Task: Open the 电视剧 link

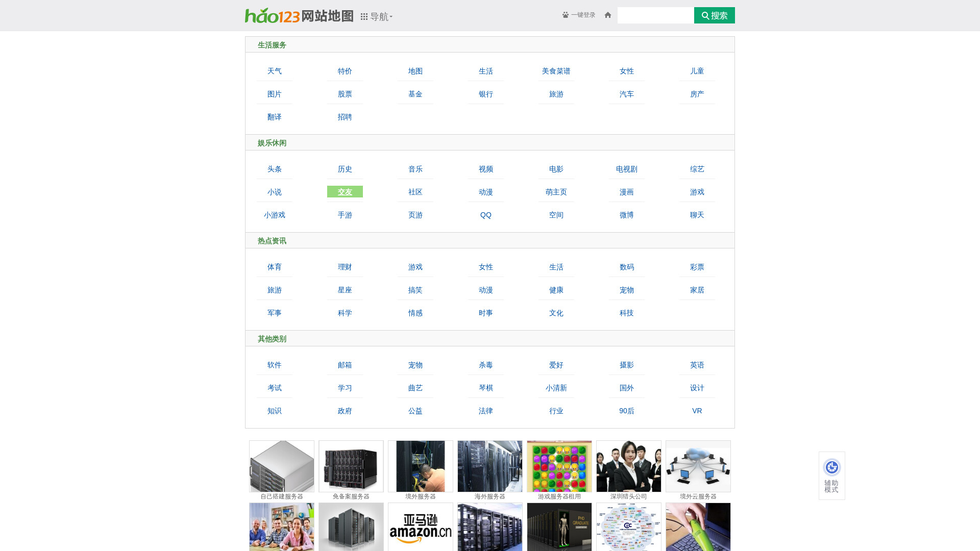Action: (627, 169)
